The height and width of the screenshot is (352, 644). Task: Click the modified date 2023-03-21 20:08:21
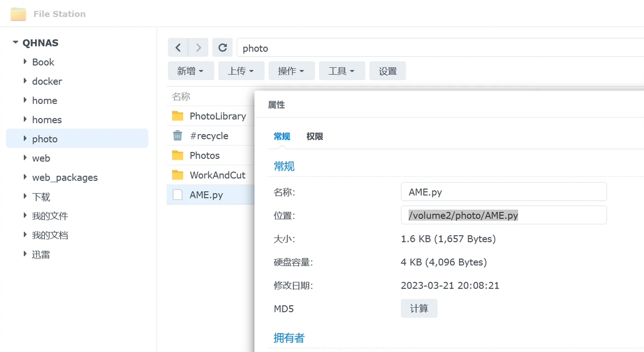(x=450, y=285)
